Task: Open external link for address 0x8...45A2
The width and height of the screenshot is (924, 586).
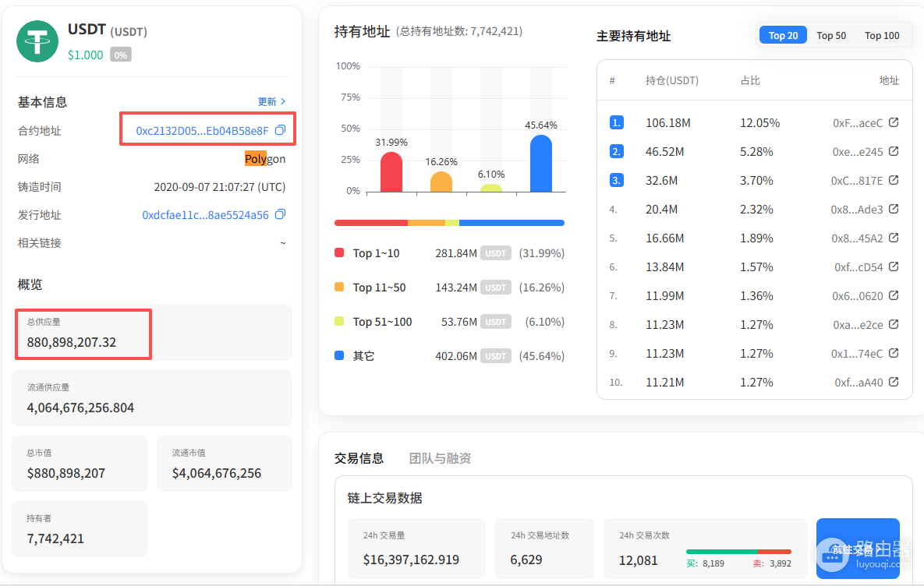Action: click(x=894, y=238)
